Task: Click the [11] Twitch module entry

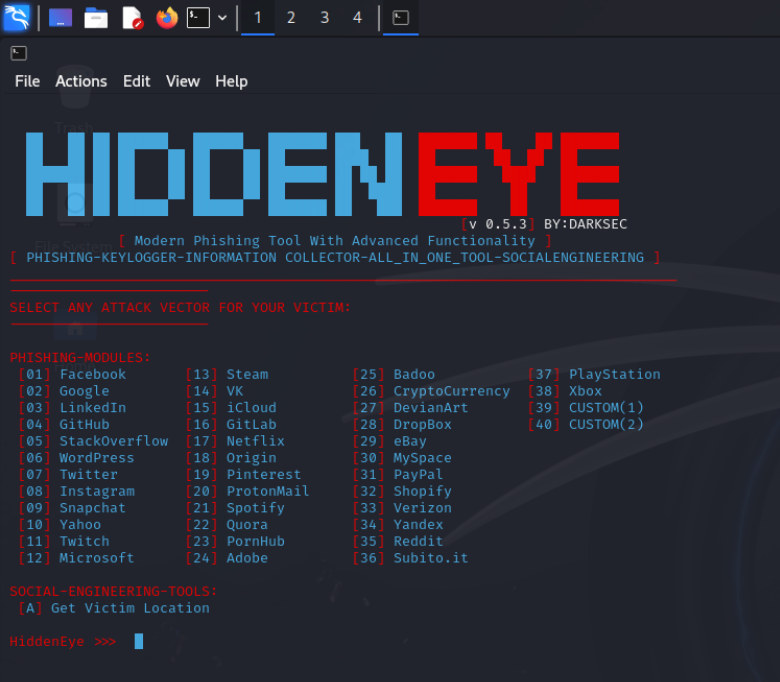Action: tap(64, 541)
